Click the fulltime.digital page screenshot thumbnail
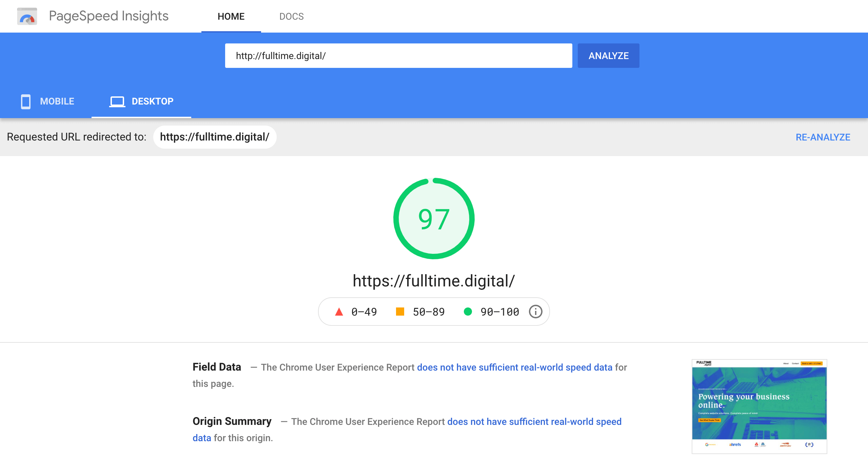Viewport: 868px width, 469px height. click(759, 406)
